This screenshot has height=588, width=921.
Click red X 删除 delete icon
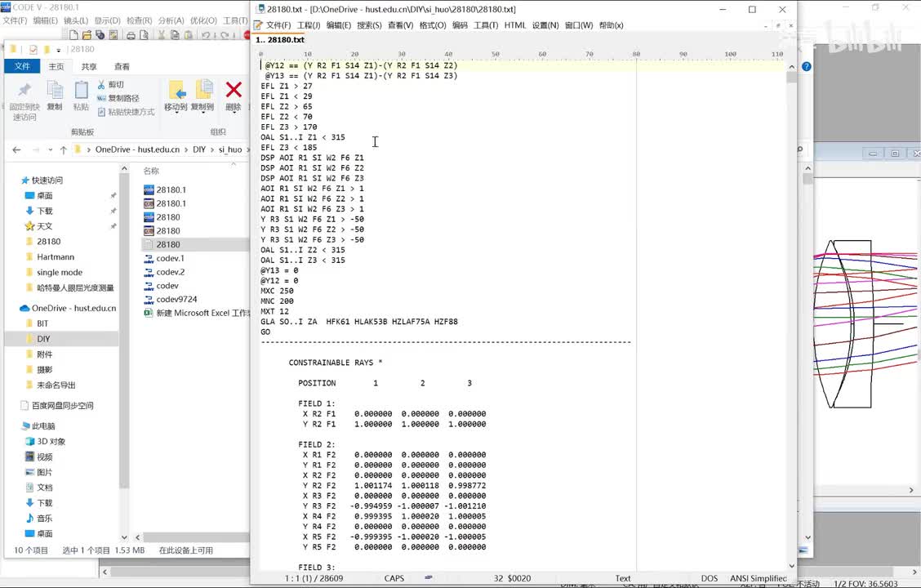(234, 90)
